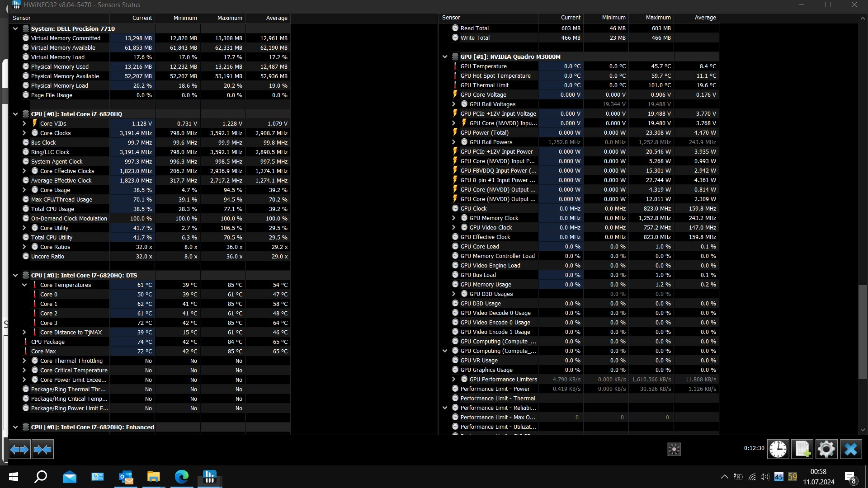Image resolution: width=868 pixels, height=488 pixels.
Task: Click the expand sensor columns arrows button
Action: [19, 449]
